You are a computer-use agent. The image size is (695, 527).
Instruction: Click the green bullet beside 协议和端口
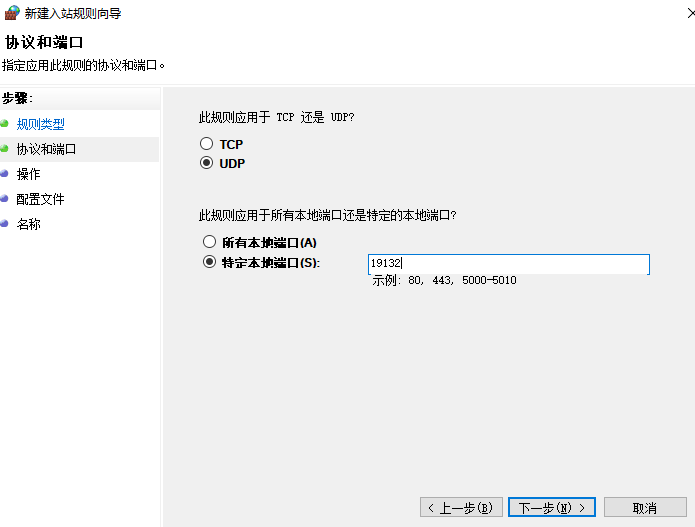pyautogui.click(x=4, y=148)
